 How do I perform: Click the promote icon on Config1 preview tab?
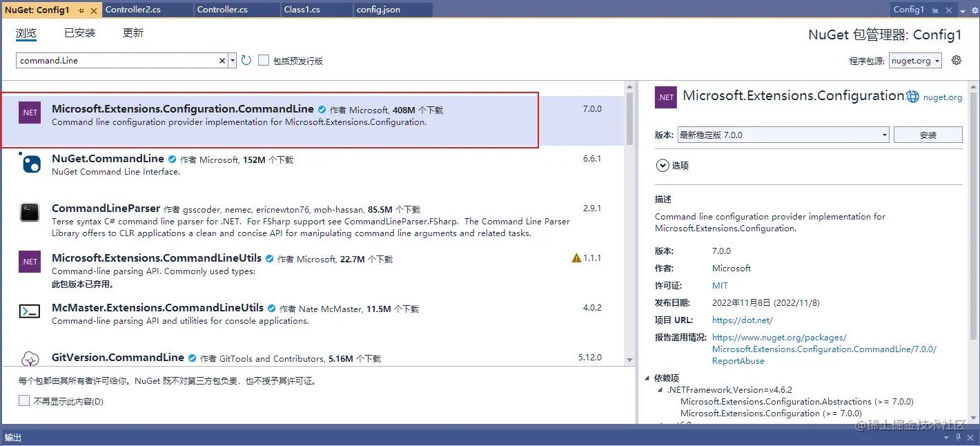[x=936, y=10]
